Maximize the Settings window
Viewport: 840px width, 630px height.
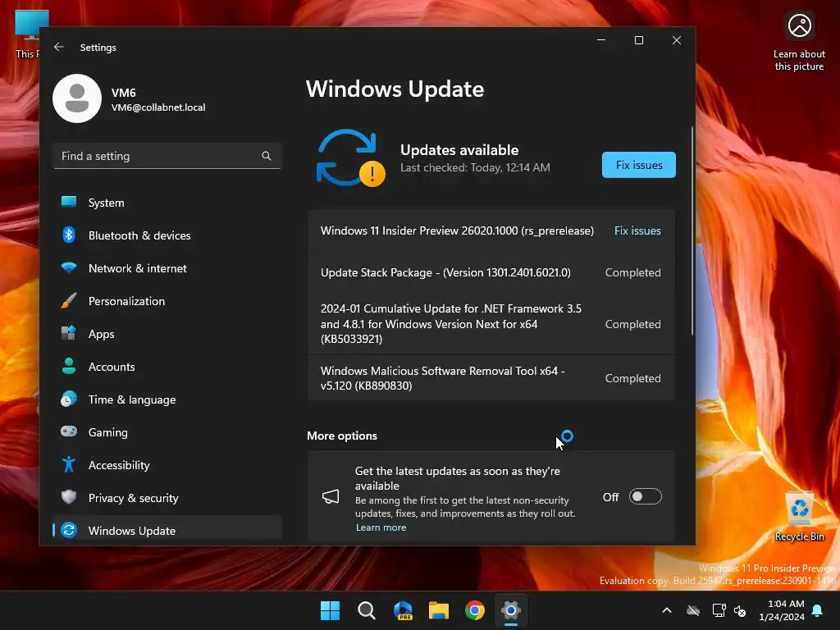coord(638,40)
